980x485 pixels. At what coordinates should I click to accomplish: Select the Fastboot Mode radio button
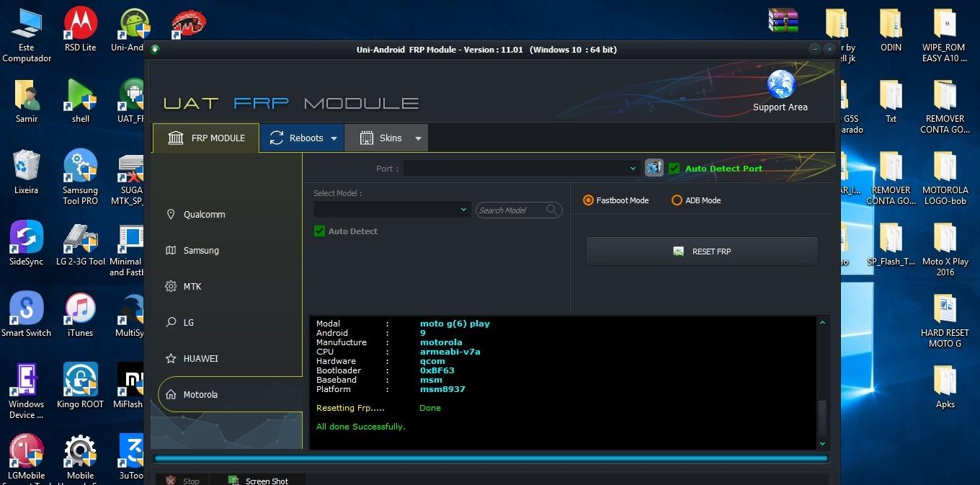pos(589,200)
